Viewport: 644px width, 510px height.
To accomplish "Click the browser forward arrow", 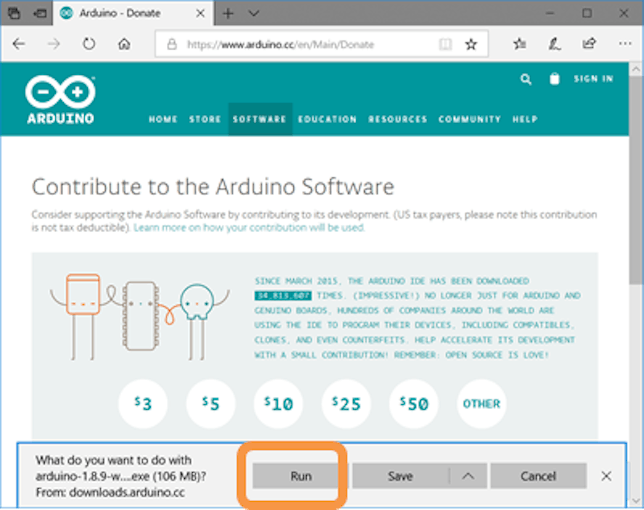I will click(54, 44).
